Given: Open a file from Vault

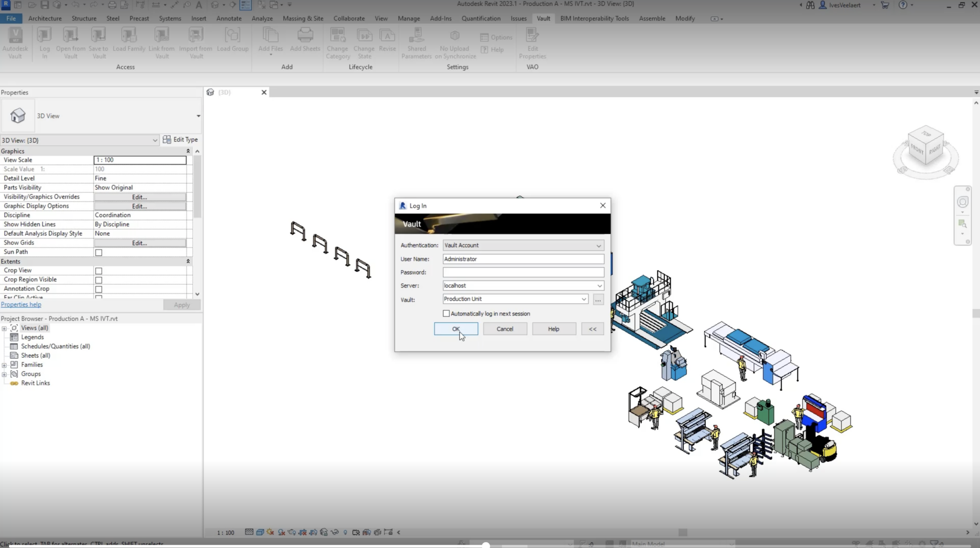Looking at the screenshot, I should point(70,42).
